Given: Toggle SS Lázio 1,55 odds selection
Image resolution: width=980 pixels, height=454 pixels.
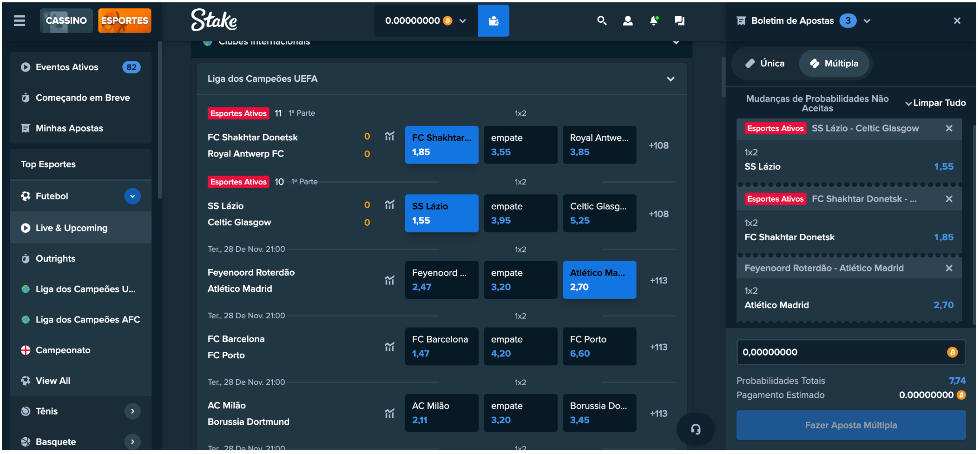Looking at the screenshot, I should click(441, 213).
